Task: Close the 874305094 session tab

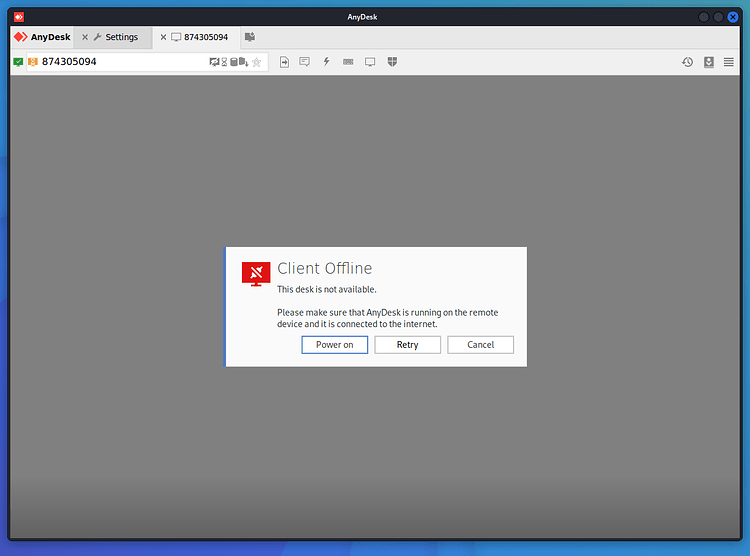Action: [x=163, y=37]
